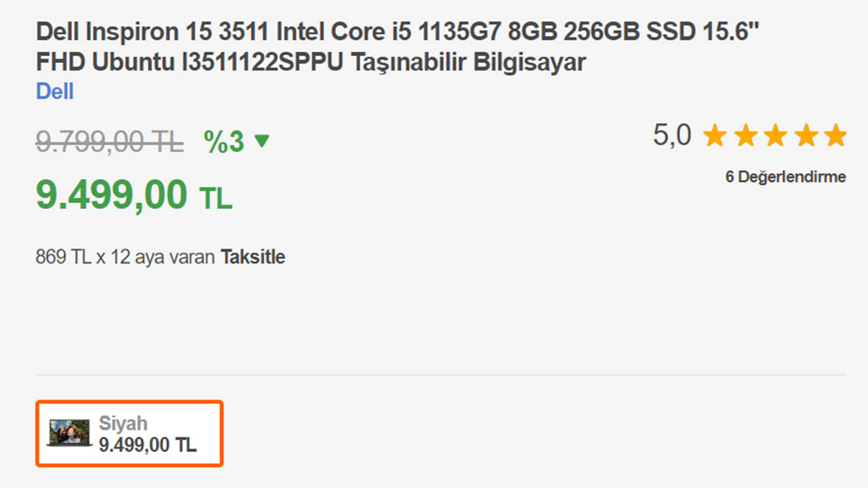Viewport: 868px width, 488px height.
Task: Click the 9.499,00 TL price under Siyah
Action: (148, 445)
